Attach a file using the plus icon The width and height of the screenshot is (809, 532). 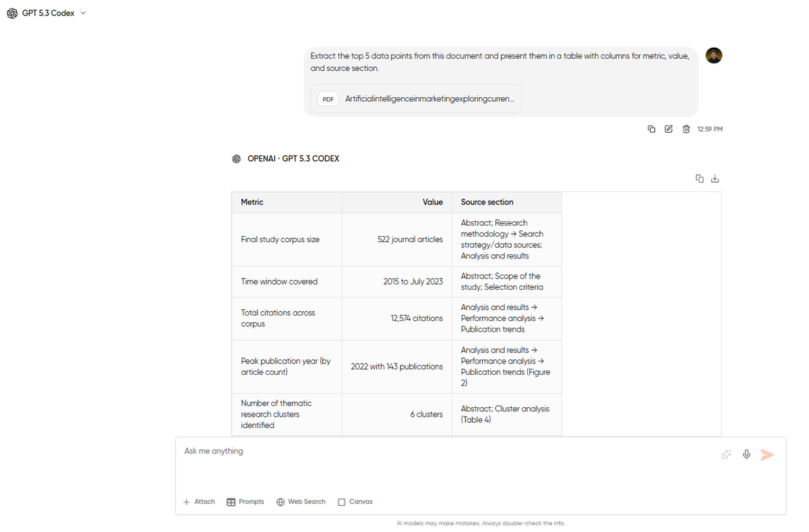point(198,501)
